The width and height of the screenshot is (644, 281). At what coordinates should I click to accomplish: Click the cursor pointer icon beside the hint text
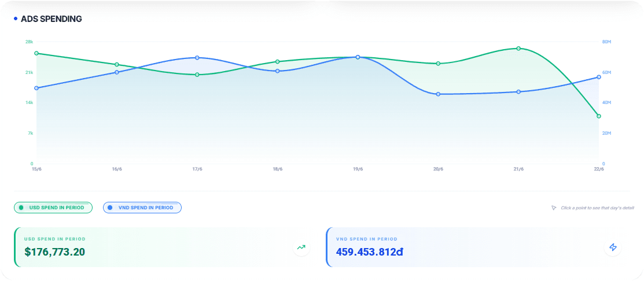(553, 208)
